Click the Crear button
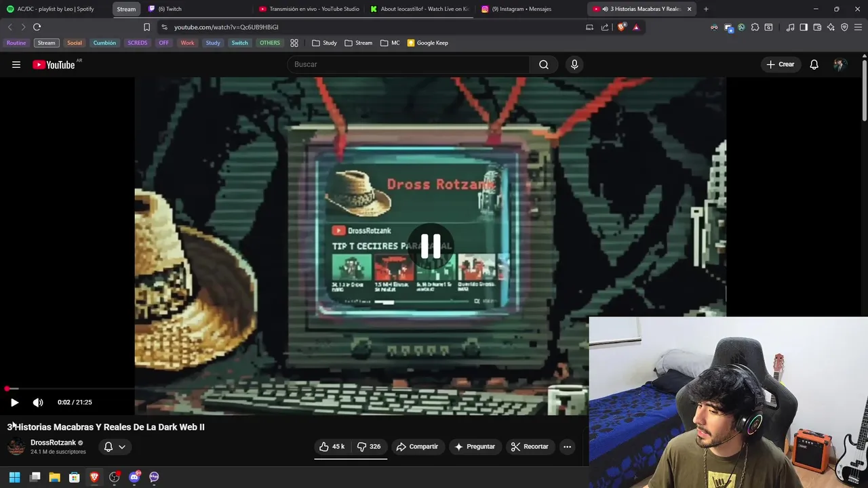This screenshot has height=488, width=868. 780,64
